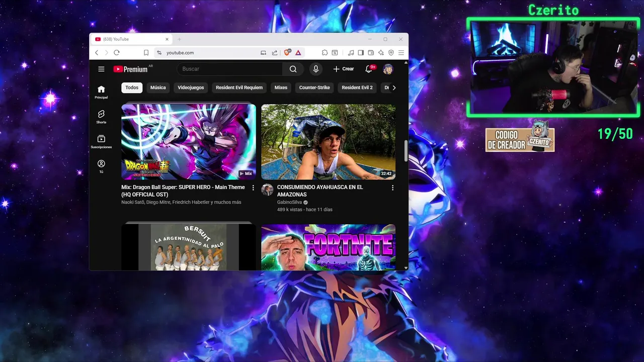Open Dragon Ball Super Mix title link
Viewport: 644px width, 362px height.
(x=183, y=191)
